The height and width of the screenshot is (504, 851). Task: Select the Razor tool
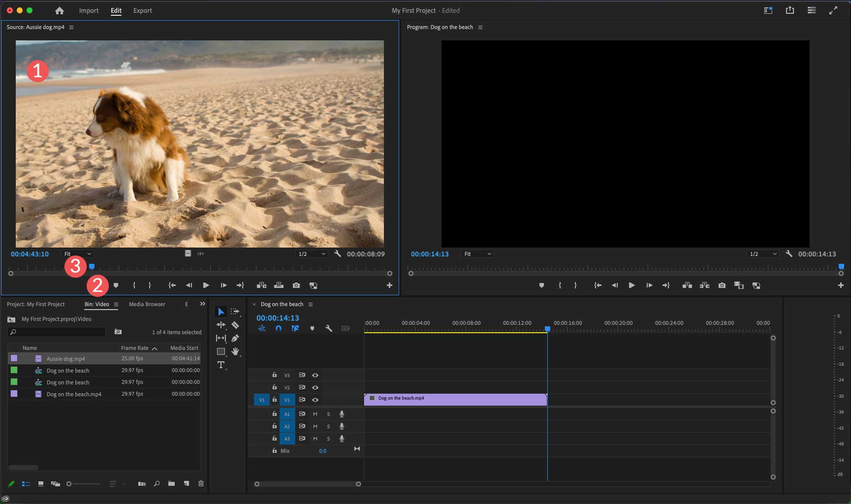click(235, 325)
